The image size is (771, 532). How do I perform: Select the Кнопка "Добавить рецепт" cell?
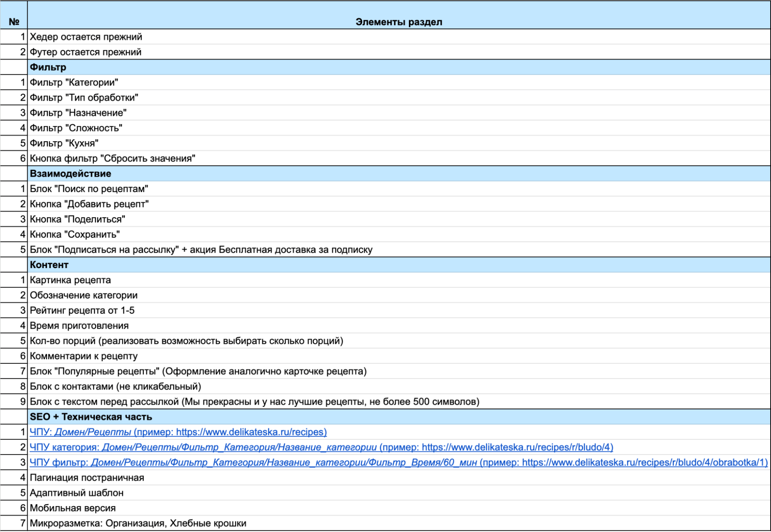tap(89, 204)
